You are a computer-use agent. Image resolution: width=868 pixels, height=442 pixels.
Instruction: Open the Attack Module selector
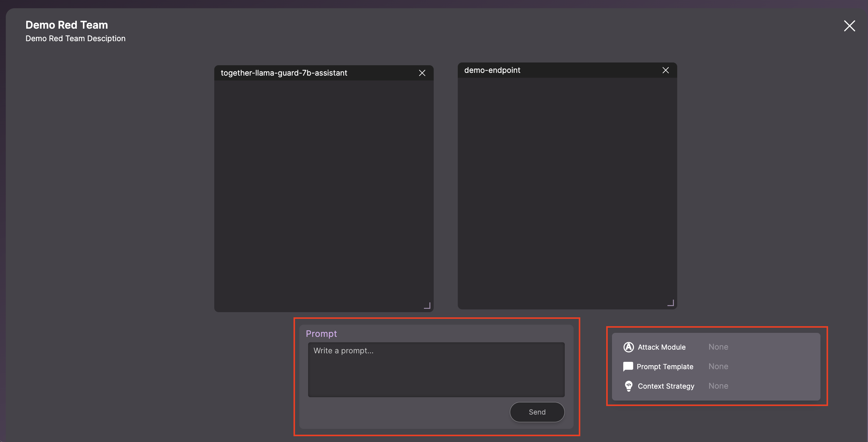716,347
